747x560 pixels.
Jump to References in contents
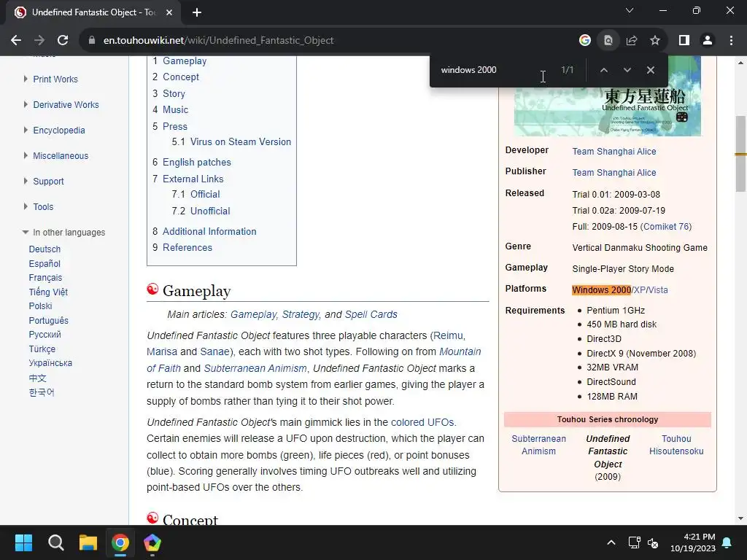coord(187,247)
